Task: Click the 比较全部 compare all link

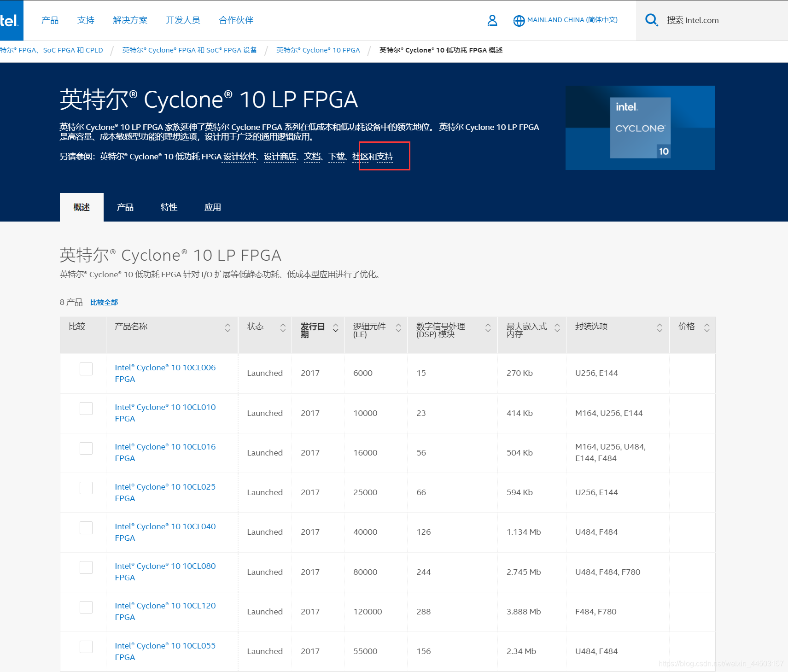Action: coord(104,303)
